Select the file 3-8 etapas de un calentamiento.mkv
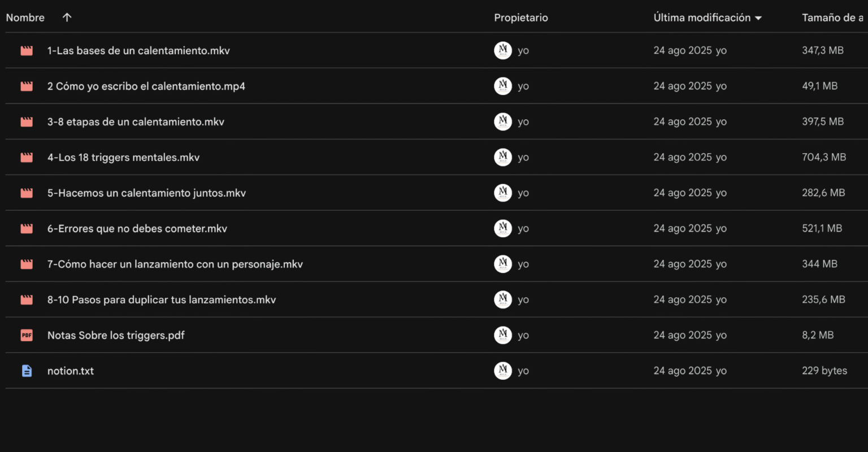The image size is (868, 452). 136,122
